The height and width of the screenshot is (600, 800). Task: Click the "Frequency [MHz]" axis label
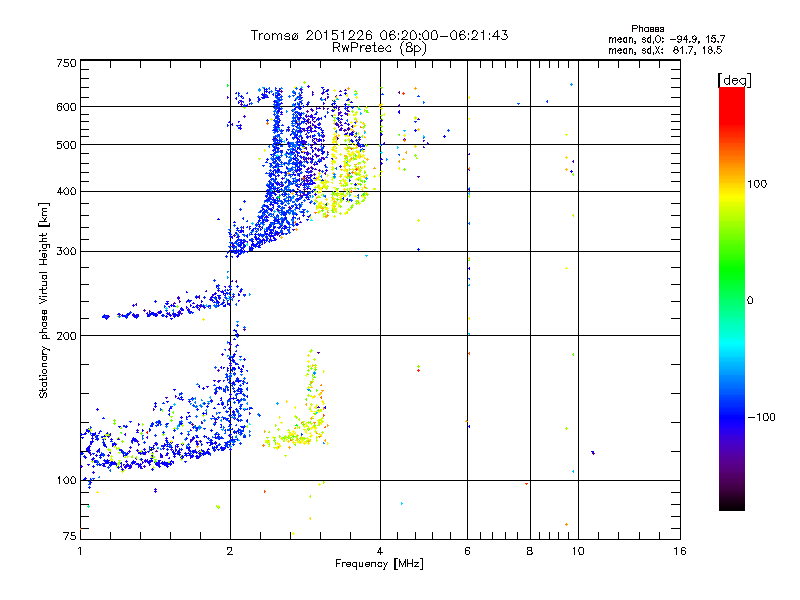click(379, 564)
